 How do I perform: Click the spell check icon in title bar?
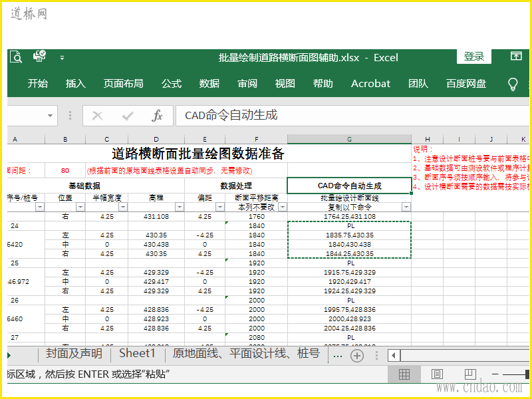coord(39,57)
